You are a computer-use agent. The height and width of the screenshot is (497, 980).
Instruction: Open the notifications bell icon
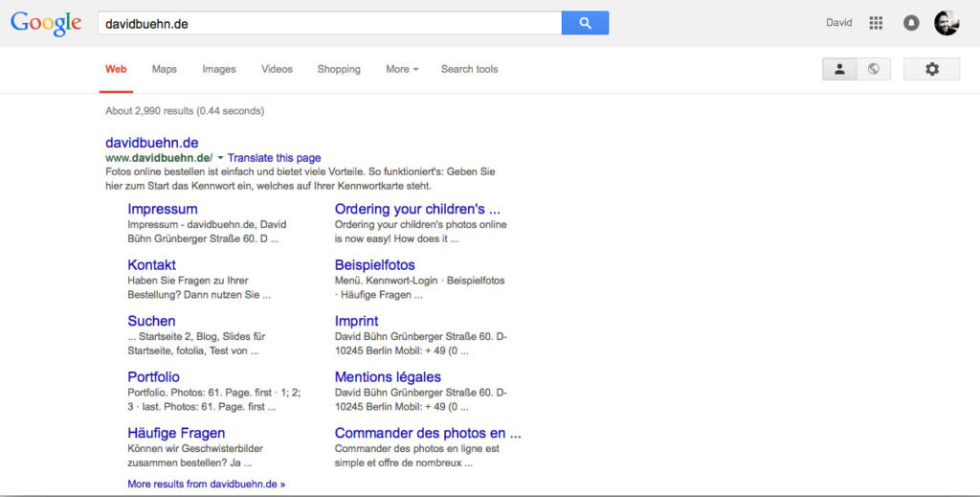click(x=911, y=23)
